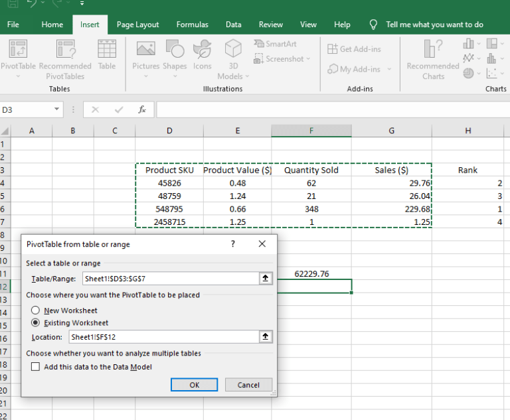
Task: Click the Screenshot tool
Action: pos(279,59)
